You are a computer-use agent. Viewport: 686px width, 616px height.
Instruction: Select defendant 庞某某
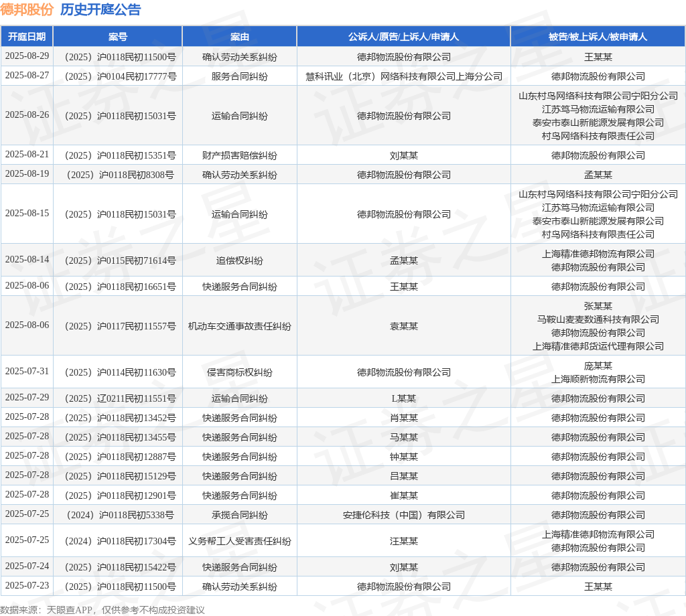598,366
